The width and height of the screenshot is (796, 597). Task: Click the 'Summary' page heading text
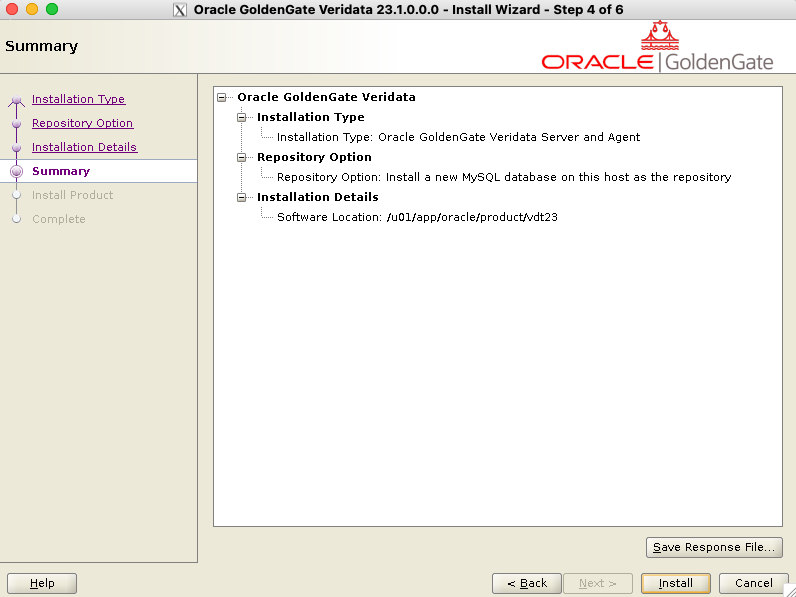point(42,46)
